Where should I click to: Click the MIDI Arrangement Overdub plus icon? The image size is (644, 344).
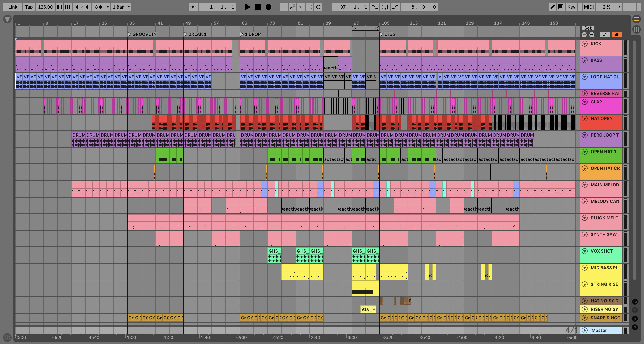pos(284,7)
